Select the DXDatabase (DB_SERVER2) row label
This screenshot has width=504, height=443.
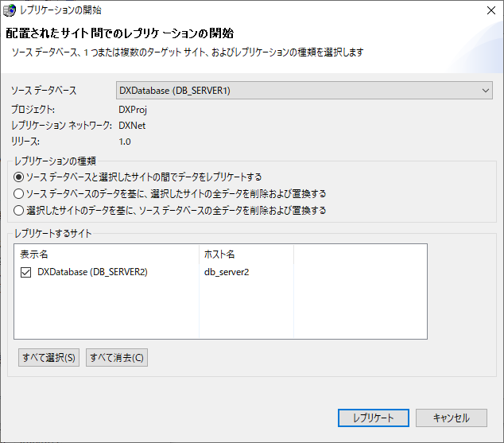click(92, 272)
